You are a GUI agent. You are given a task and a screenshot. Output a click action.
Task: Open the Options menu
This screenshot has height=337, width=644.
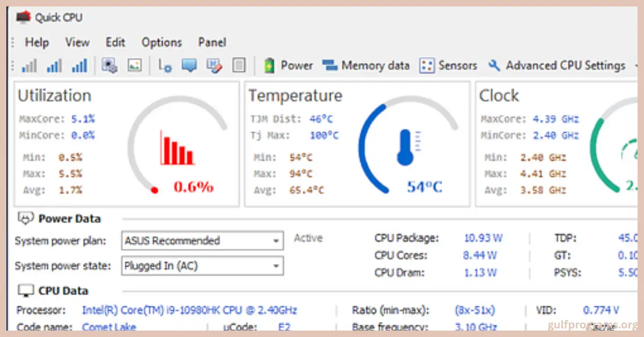pyautogui.click(x=162, y=42)
